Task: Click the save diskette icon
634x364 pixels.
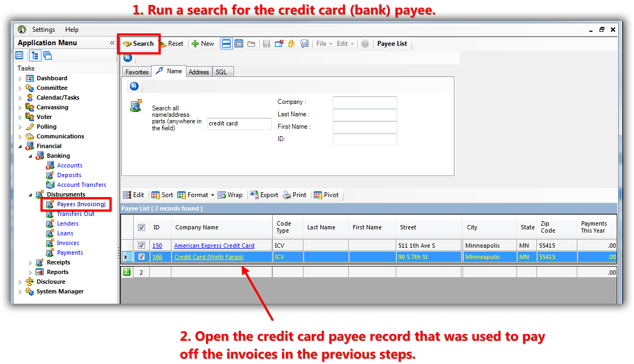Action: 266,44
